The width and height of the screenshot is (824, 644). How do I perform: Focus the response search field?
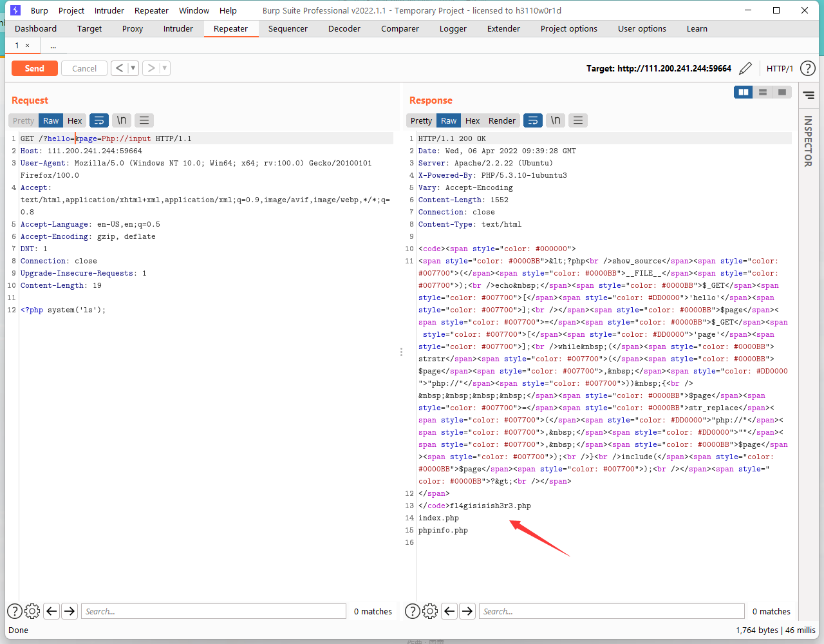[x=612, y=611]
